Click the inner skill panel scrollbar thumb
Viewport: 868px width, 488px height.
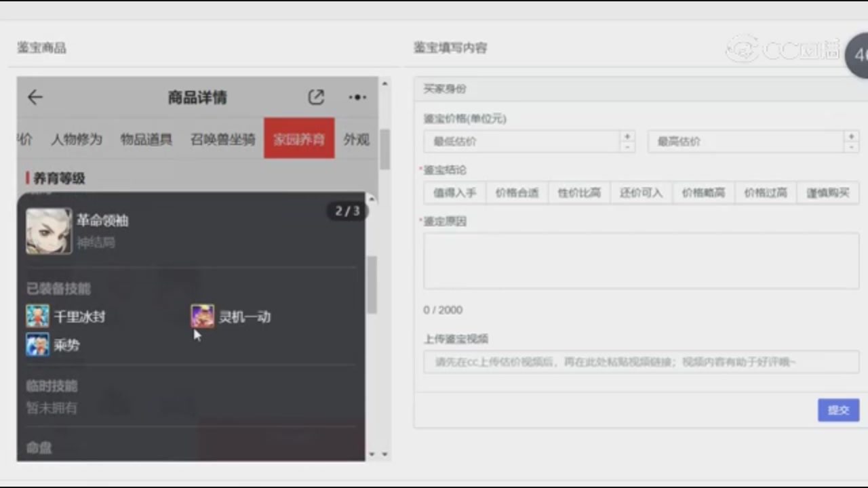coord(372,285)
